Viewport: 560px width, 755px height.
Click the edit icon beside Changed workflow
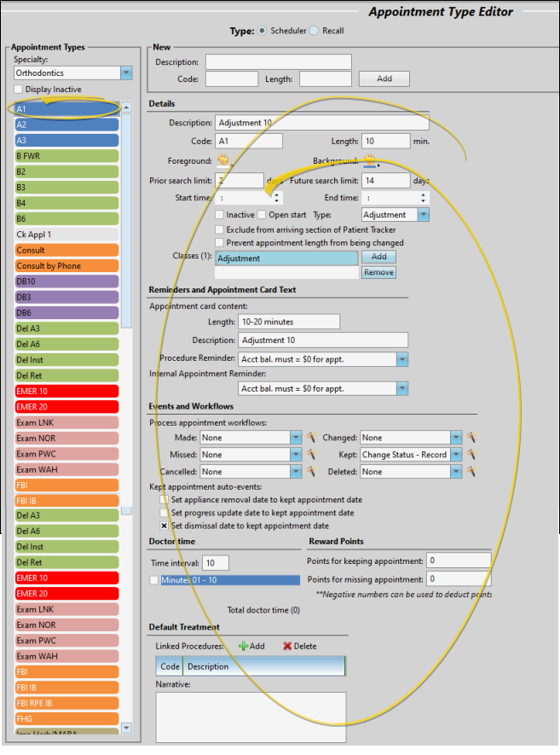point(470,438)
